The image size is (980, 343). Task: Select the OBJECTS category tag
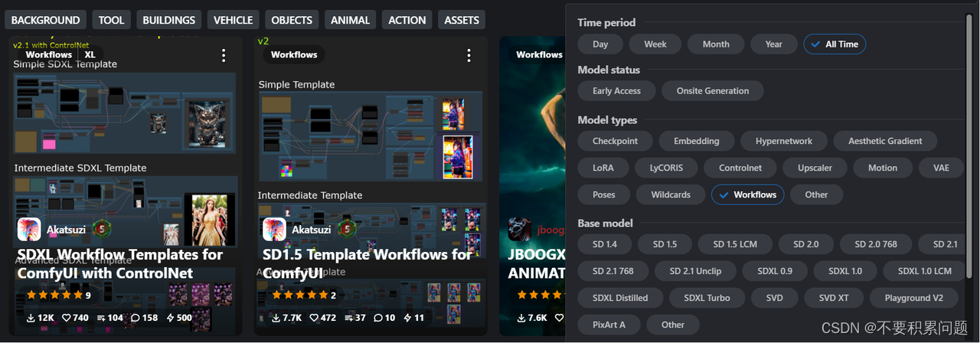292,20
